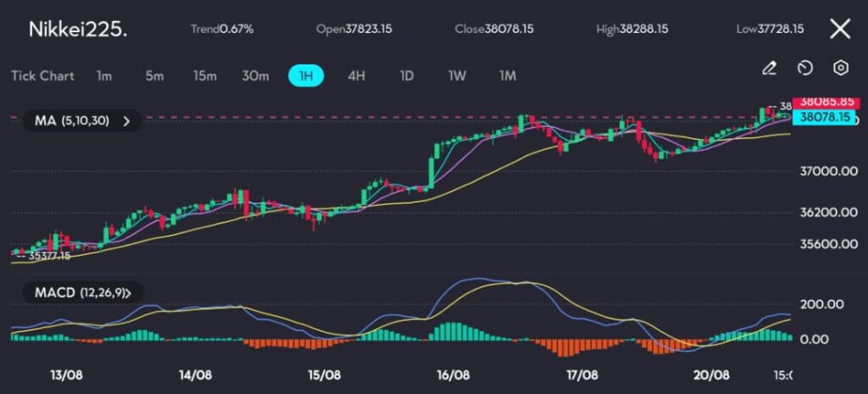Switch to Tick Chart view
The width and height of the screenshot is (868, 394).
(42, 75)
